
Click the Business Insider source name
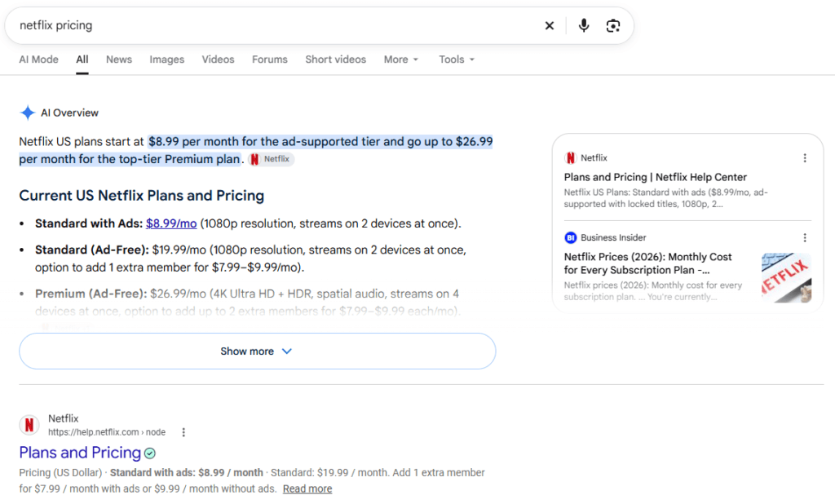(613, 237)
